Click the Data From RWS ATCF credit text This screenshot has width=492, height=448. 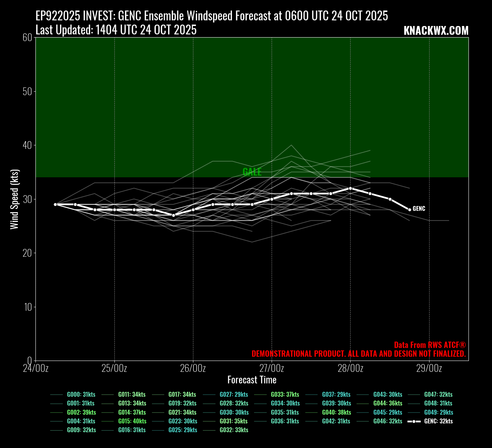430,345
